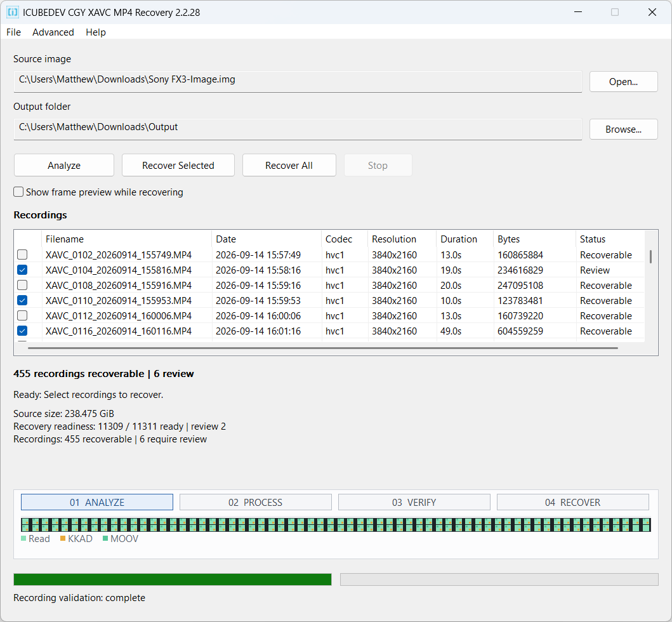The width and height of the screenshot is (672, 622).
Task: Click the 'Source size: 238.475 GiB' line
Action: 63,413
